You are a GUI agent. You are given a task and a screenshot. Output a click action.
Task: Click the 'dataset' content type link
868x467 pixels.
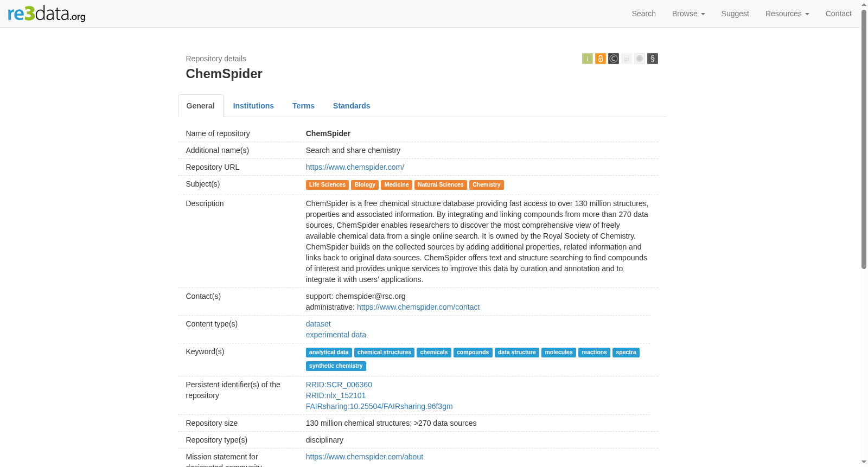click(318, 324)
